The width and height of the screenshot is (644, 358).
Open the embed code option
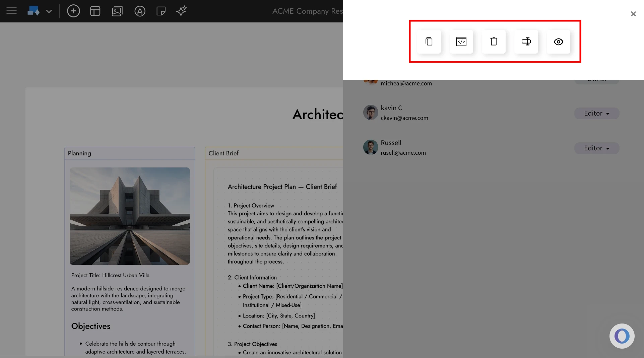461,42
